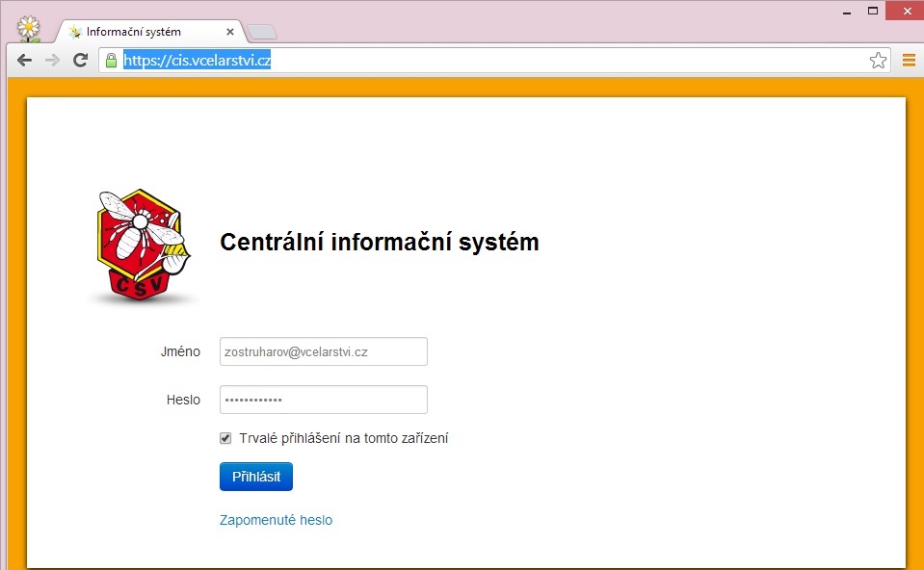Go back with the browser back arrow
Viewport: 924px width, 570px height.
pos(24,60)
